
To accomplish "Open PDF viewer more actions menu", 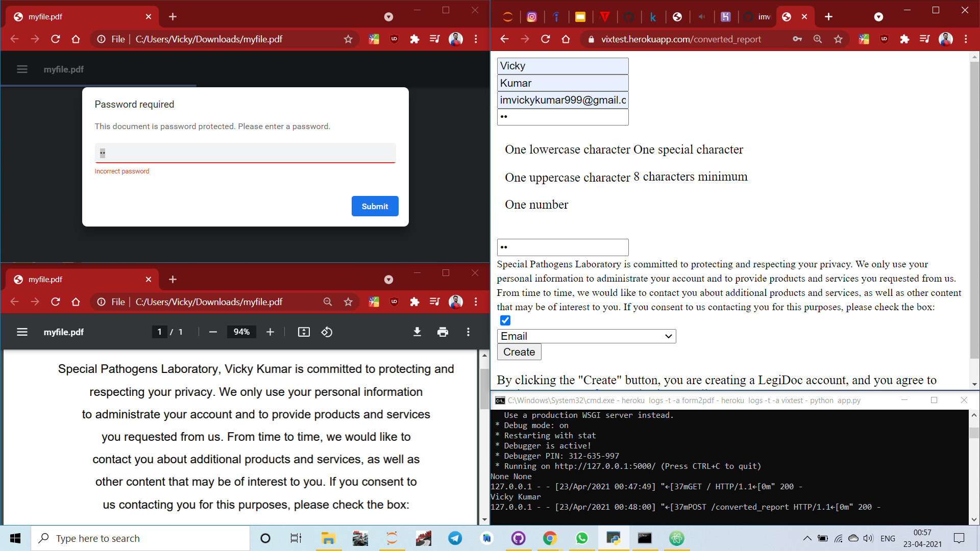I will click(468, 332).
